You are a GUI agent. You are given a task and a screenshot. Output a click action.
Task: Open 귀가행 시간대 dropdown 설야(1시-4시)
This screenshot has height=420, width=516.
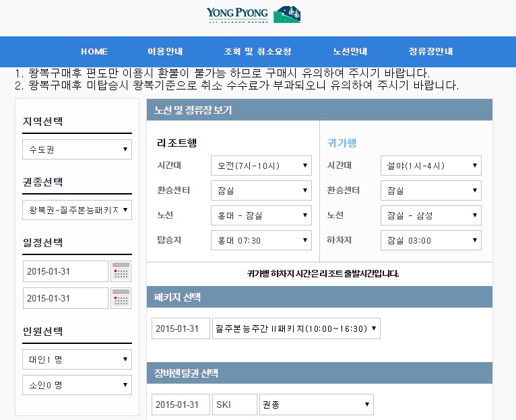(431, 166)
